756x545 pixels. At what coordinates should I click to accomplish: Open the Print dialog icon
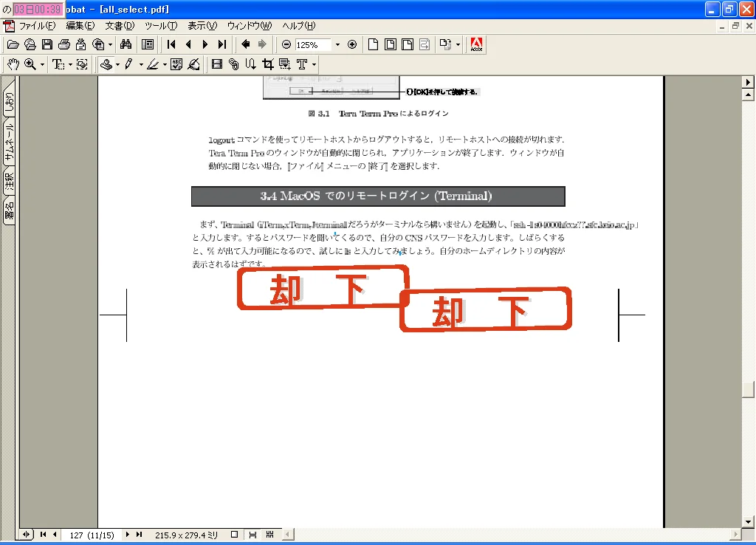[64, 44]
